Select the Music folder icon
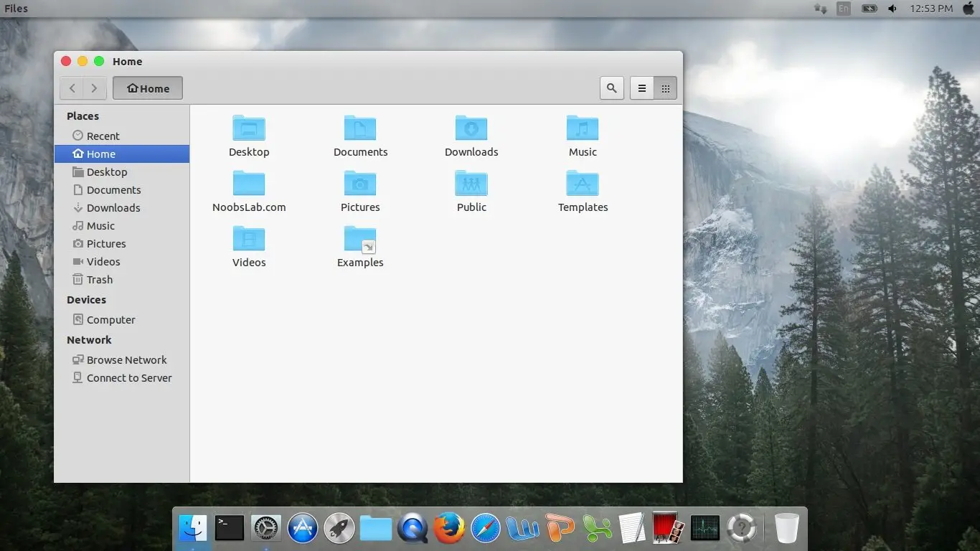 (583, 129)
